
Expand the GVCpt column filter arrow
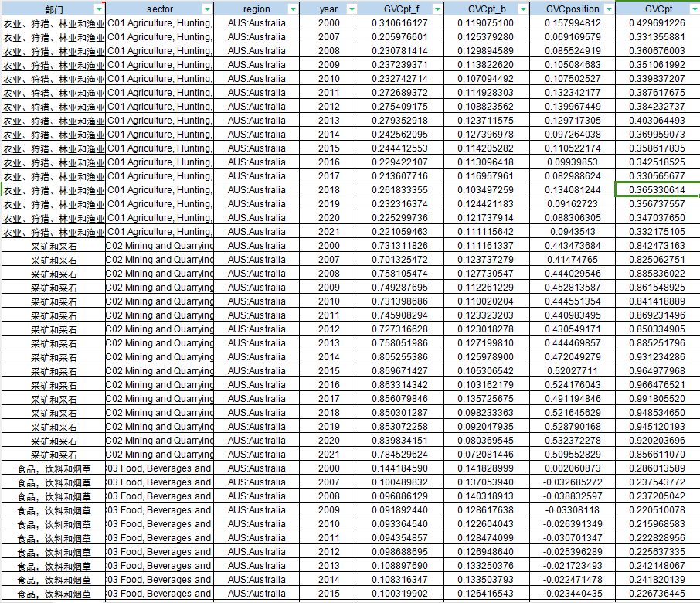[693, 9]
